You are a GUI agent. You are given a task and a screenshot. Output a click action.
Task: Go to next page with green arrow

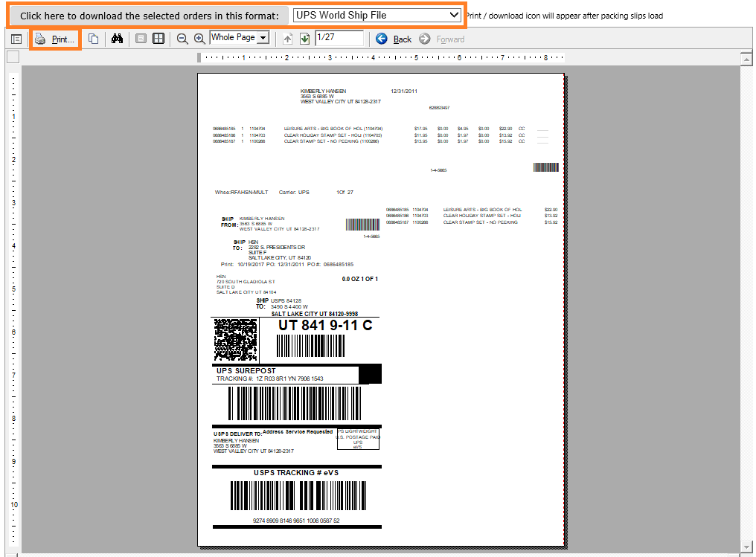(x=305, y=39)
